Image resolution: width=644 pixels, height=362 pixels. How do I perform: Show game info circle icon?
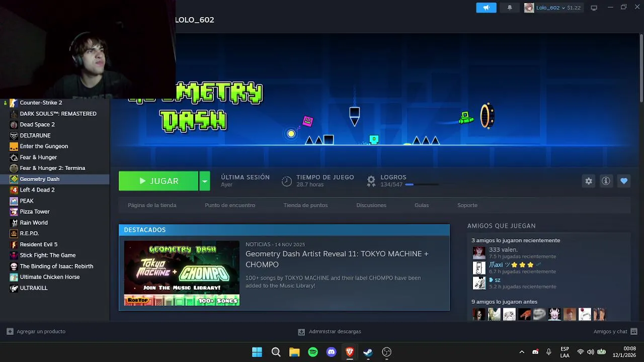click(x=606, y=181)
